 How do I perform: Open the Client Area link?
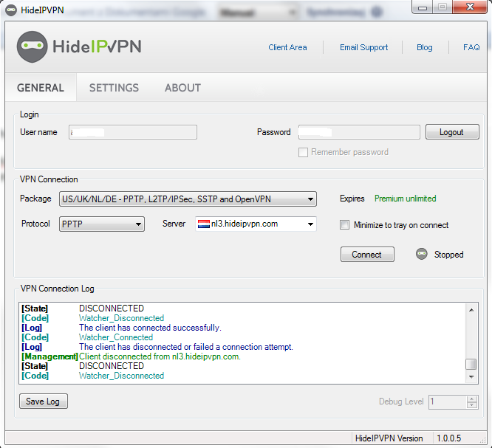tap(287, 47)
